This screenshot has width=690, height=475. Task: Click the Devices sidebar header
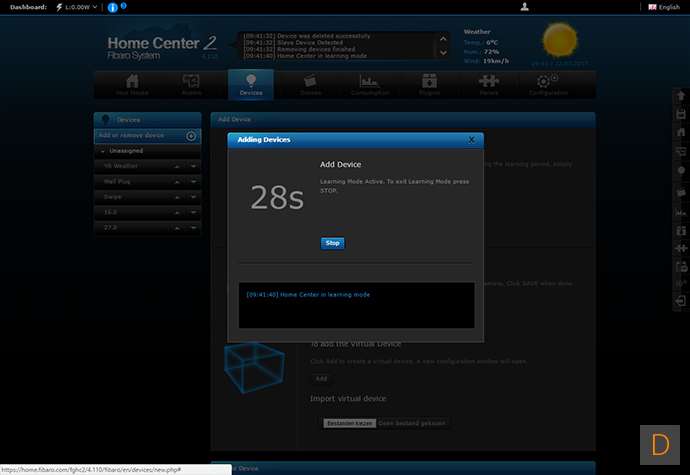pos(147,120)
